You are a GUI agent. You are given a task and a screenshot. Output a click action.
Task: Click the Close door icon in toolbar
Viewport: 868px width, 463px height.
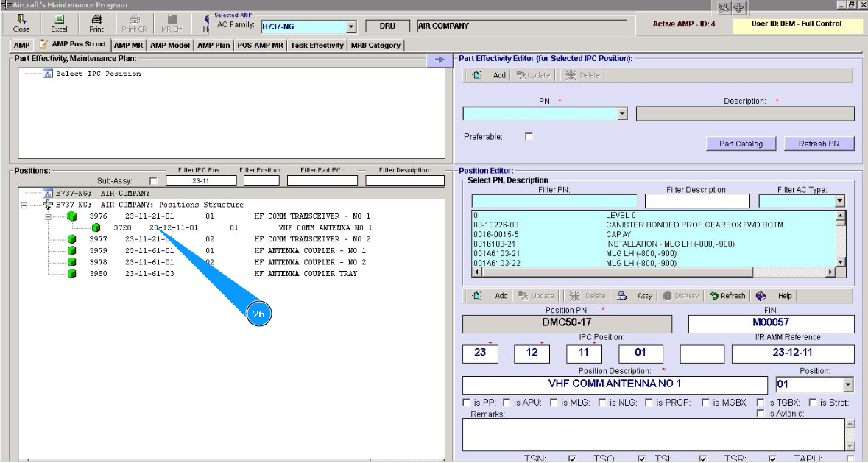coord(21,19)
